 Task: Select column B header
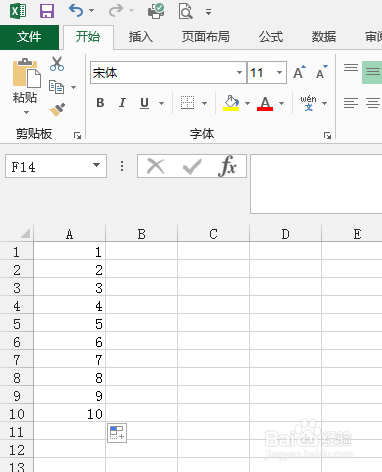142,234
